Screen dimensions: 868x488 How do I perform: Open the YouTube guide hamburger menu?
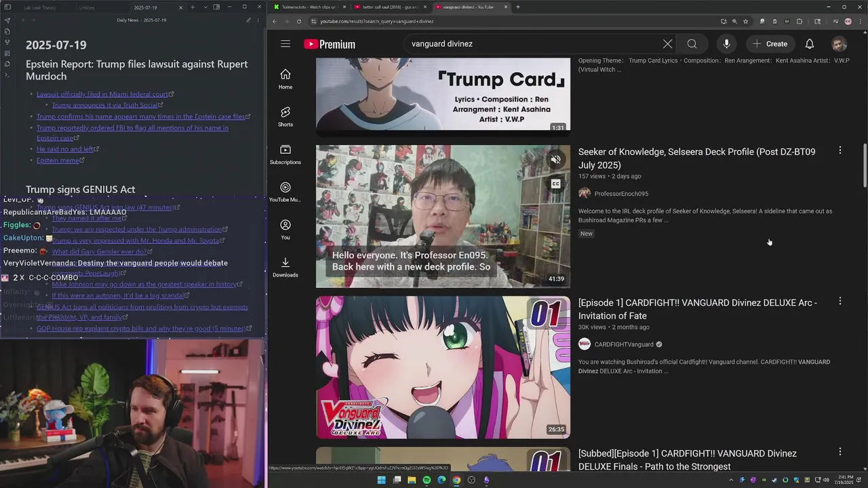pos(285,44)
